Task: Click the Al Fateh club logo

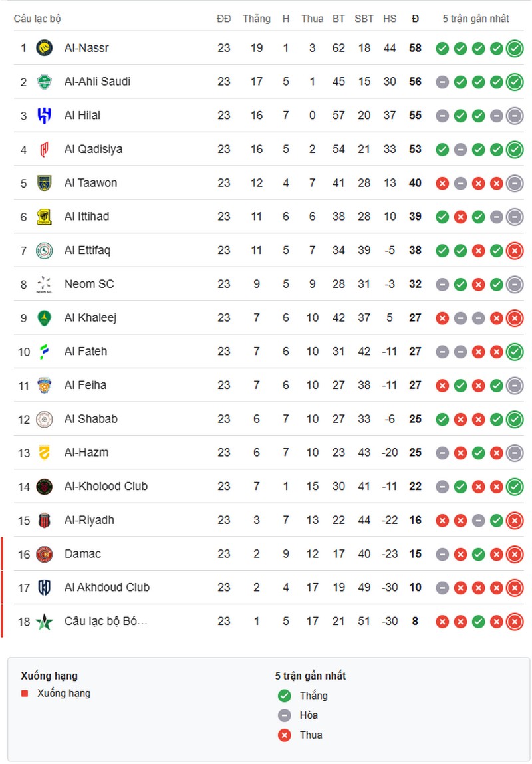Action: coord(44,352)
